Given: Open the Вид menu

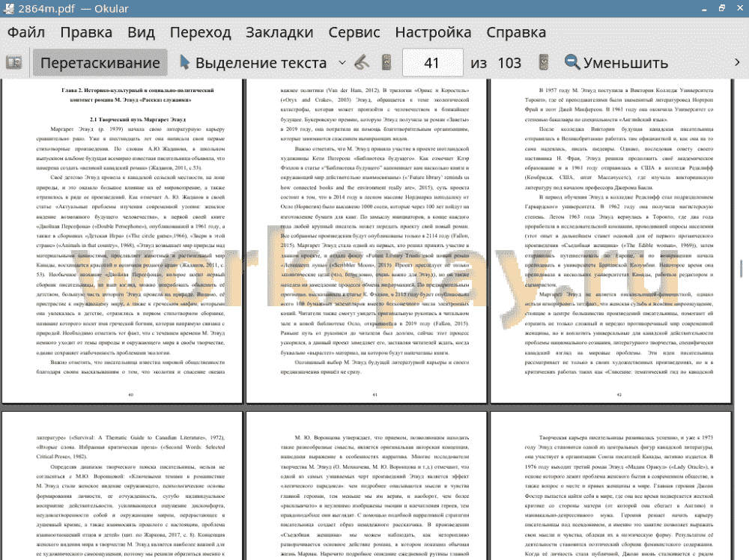Looking at the screenshot, I should [141, 32].
